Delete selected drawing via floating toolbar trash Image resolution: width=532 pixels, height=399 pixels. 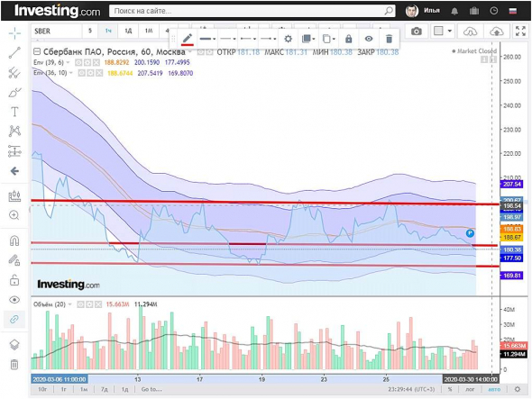click(x=390, y=39)
